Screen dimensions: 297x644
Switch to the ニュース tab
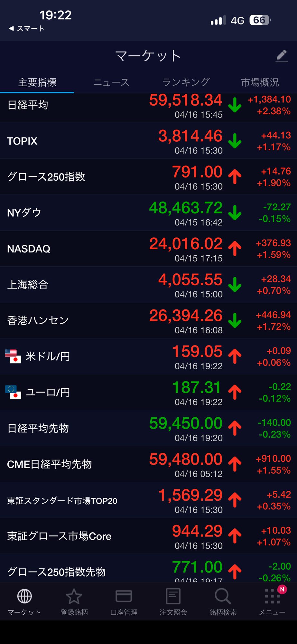pyautogui.click(x=111, y=82)
